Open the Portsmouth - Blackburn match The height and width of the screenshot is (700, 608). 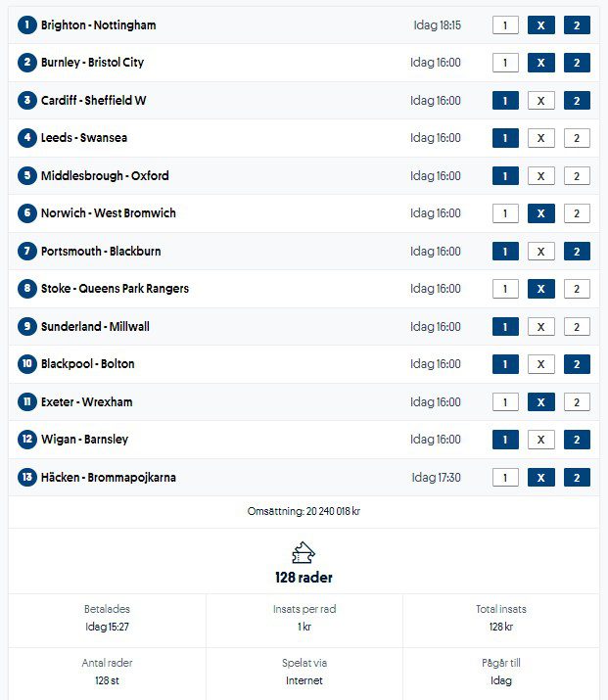(x=101, y=252)
